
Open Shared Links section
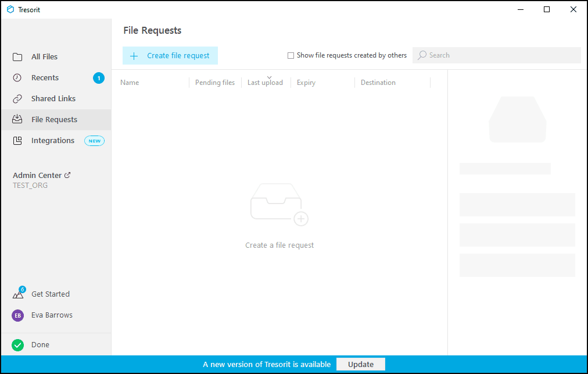(x=56, y=99)
